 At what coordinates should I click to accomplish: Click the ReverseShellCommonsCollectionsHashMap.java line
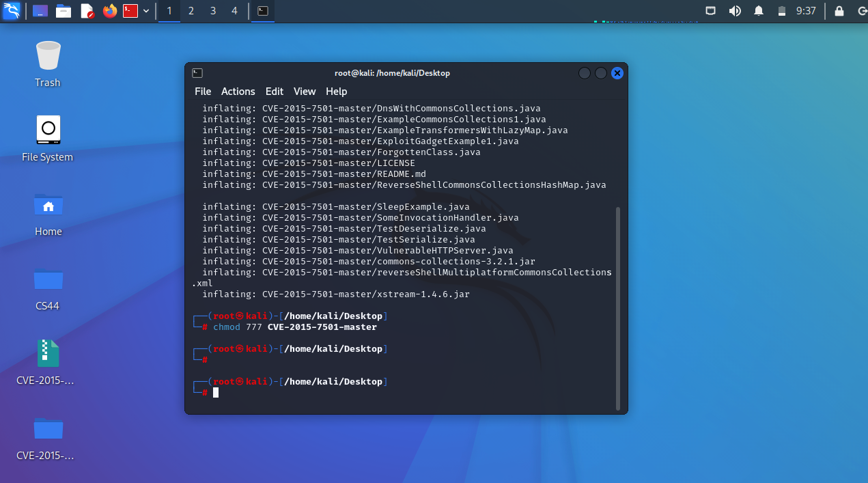[404, 185]
